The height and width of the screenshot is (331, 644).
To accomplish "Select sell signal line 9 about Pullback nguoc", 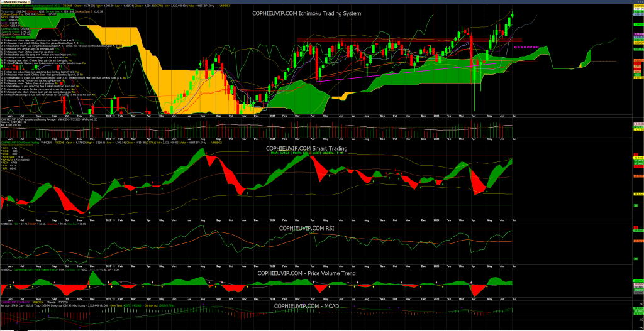I will pos(48,95).
